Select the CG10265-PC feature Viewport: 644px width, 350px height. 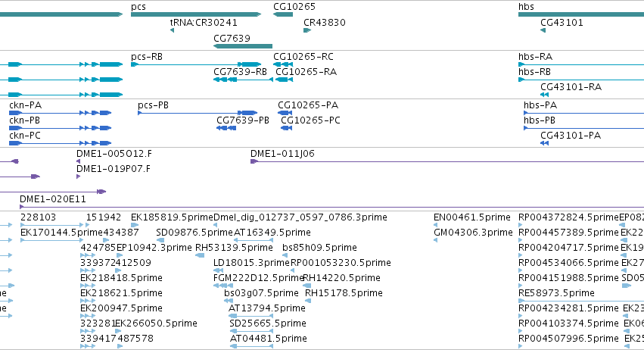point(286,128)
